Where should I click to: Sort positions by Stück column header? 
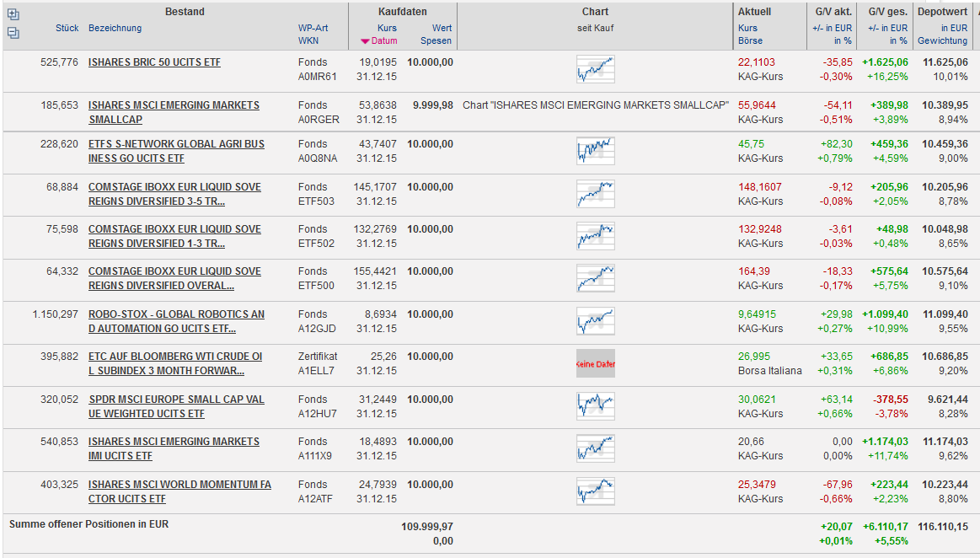(67, 28)
